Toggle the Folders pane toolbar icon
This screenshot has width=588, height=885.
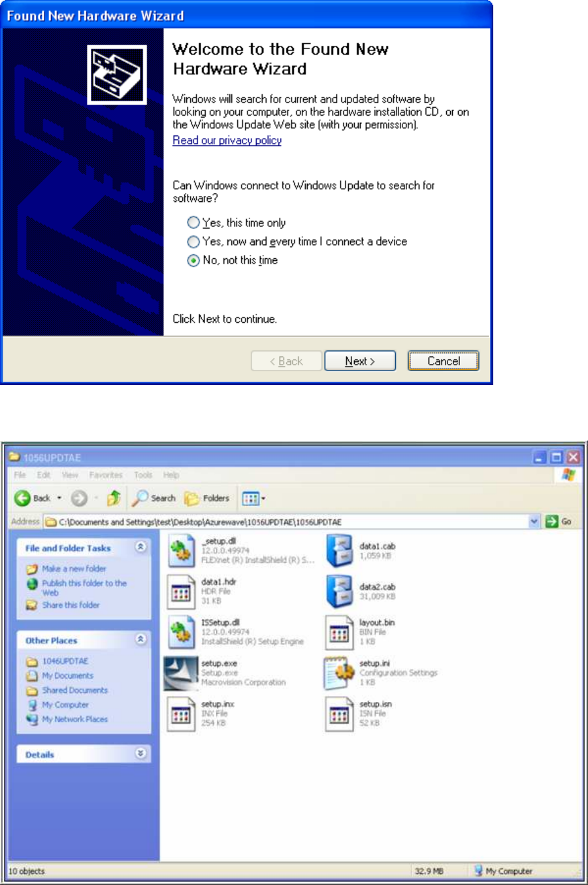206,498
